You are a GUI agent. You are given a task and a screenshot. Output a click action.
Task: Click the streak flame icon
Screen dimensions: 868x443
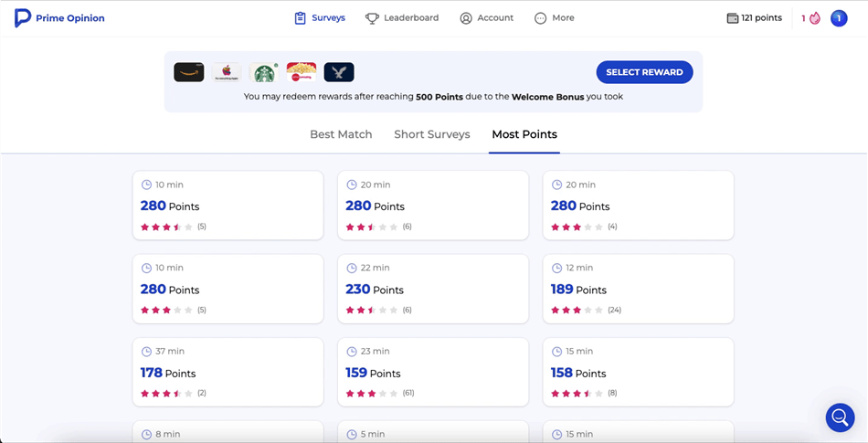814,18
